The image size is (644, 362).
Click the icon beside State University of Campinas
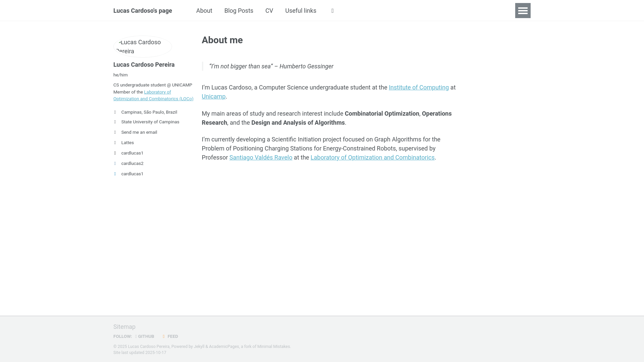(x=115, y=122)
